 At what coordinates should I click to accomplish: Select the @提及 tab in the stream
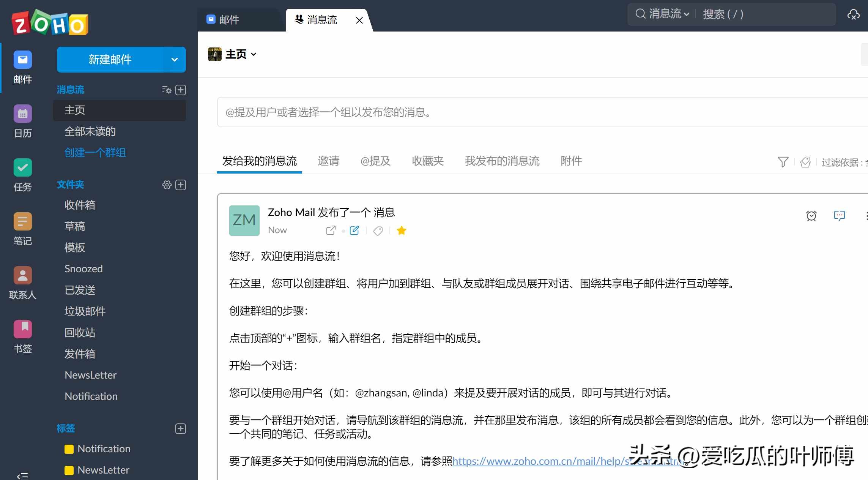pos(375,161)
